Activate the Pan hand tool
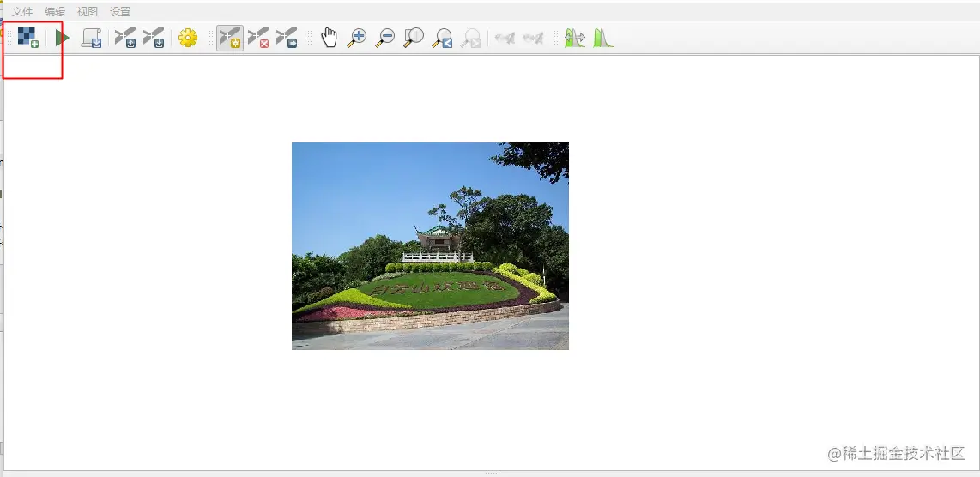Viewport: 980px width, 477px height. (x=329, y=38)
